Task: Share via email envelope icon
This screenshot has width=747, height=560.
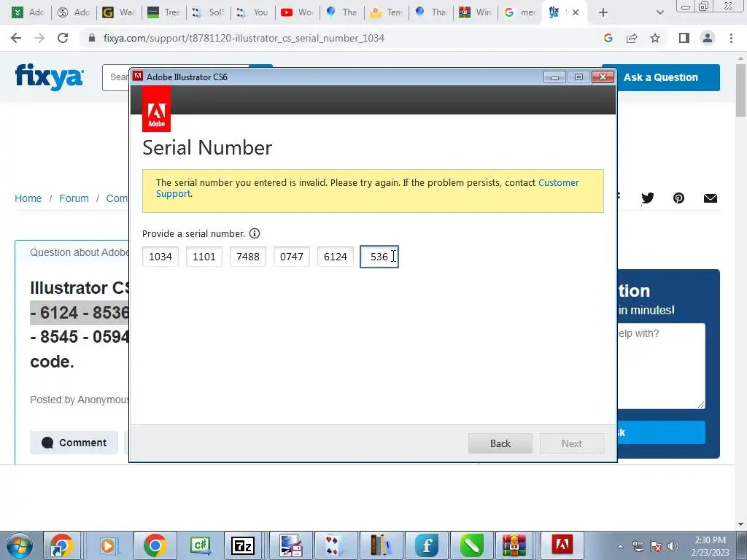Action: pyautogui.click(x=711, y=198)
